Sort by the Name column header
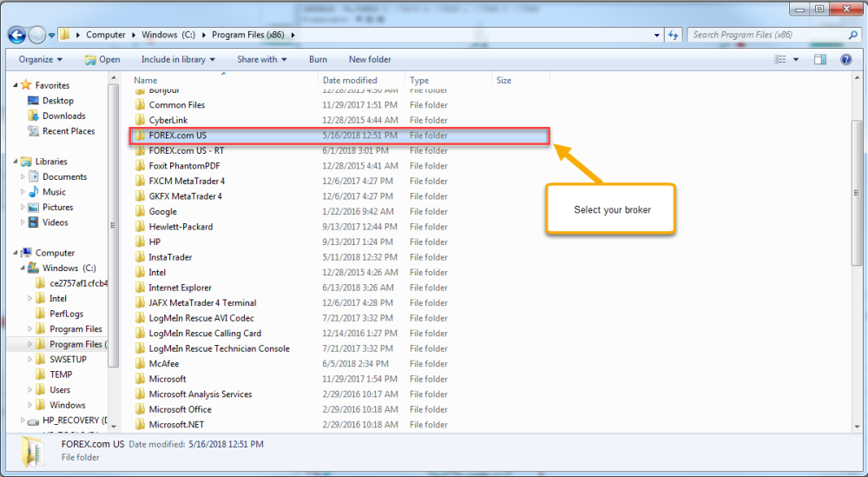The width and height of the screenshot is (868, 477). [x=146, y=80]
